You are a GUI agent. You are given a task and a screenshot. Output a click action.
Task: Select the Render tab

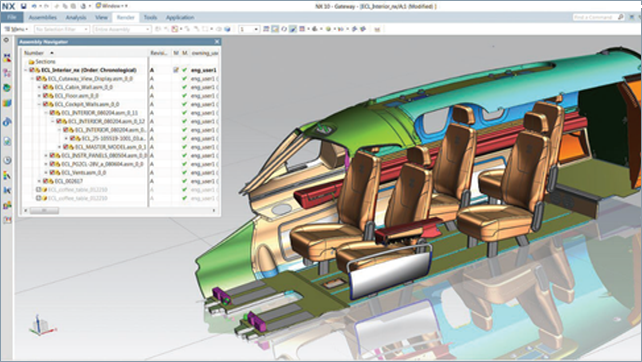[126, 17]
